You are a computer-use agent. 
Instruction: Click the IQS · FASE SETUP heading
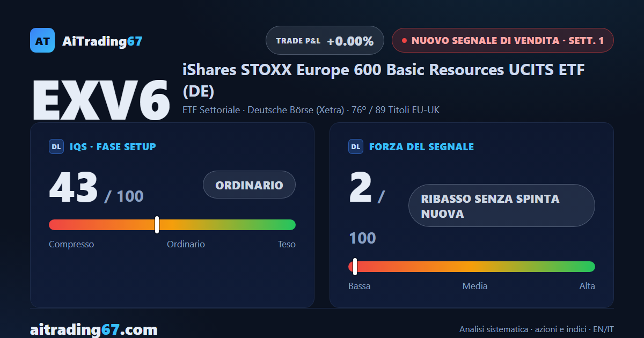click(x=113, y=146)
